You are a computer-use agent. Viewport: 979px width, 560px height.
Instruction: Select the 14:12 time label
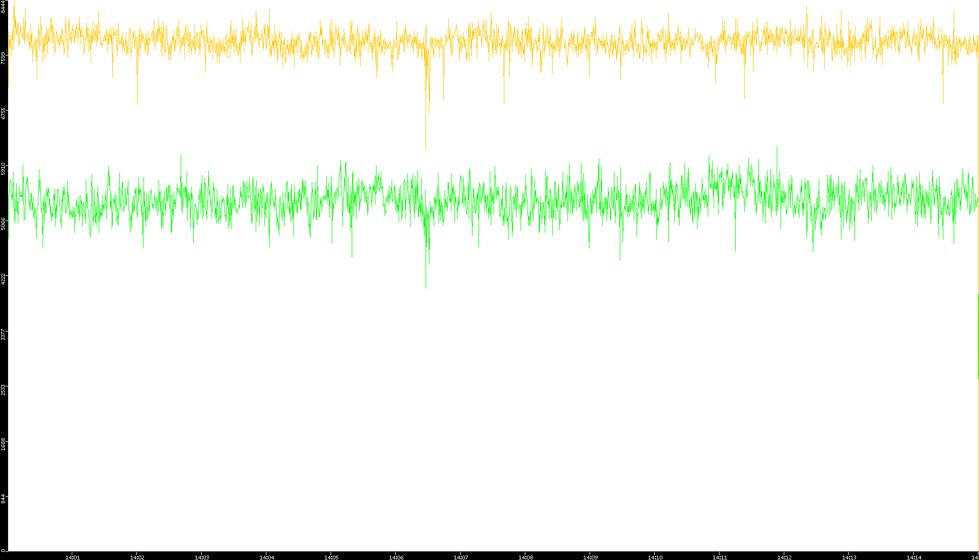click(x=784, y=557)
